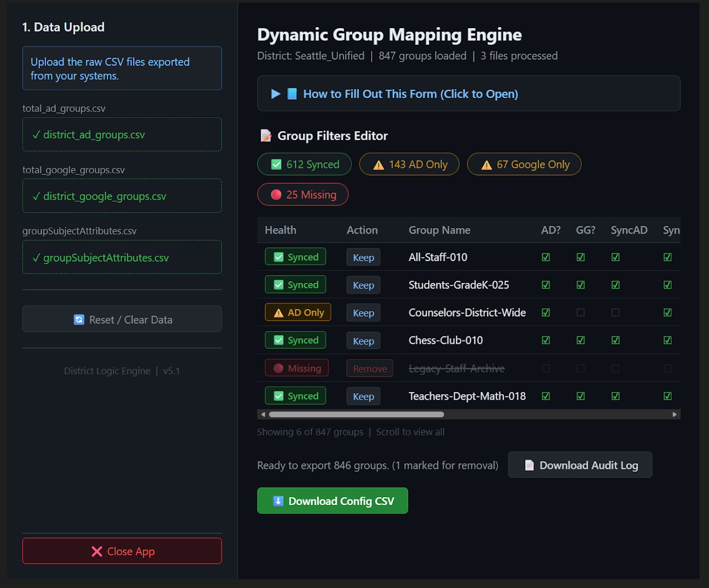Uncheck AD? checkbox for Chess-Club-010
Viewport: 709px width, 588px height.
(x=546, y=340)
